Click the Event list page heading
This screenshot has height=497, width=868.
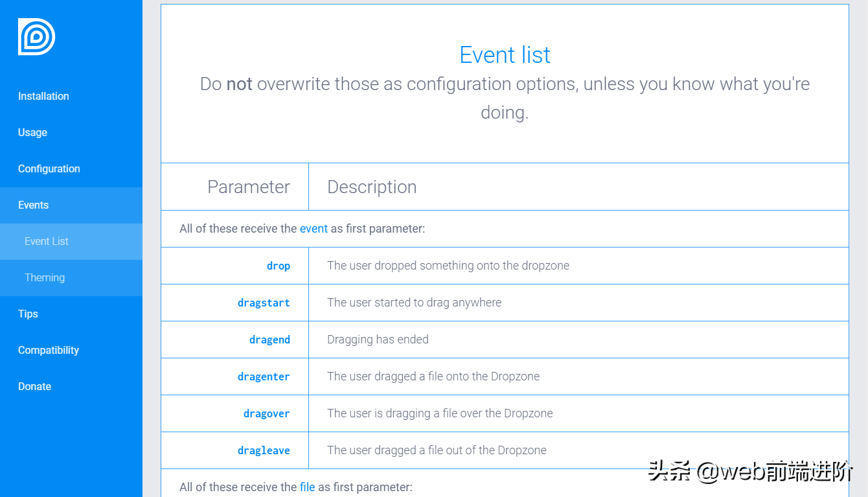point(505,55)
